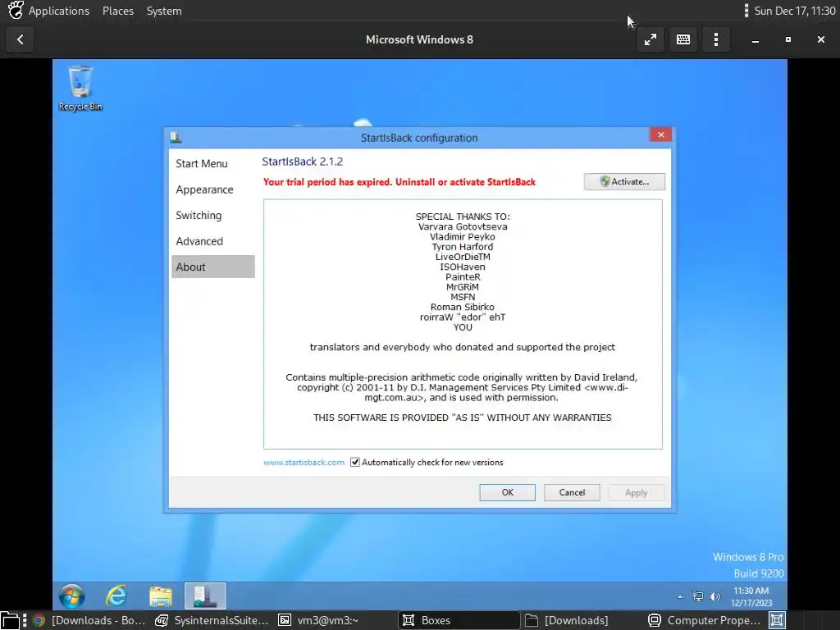
Task: Go back using the Boxes back arrow
Action: (20, 39)
